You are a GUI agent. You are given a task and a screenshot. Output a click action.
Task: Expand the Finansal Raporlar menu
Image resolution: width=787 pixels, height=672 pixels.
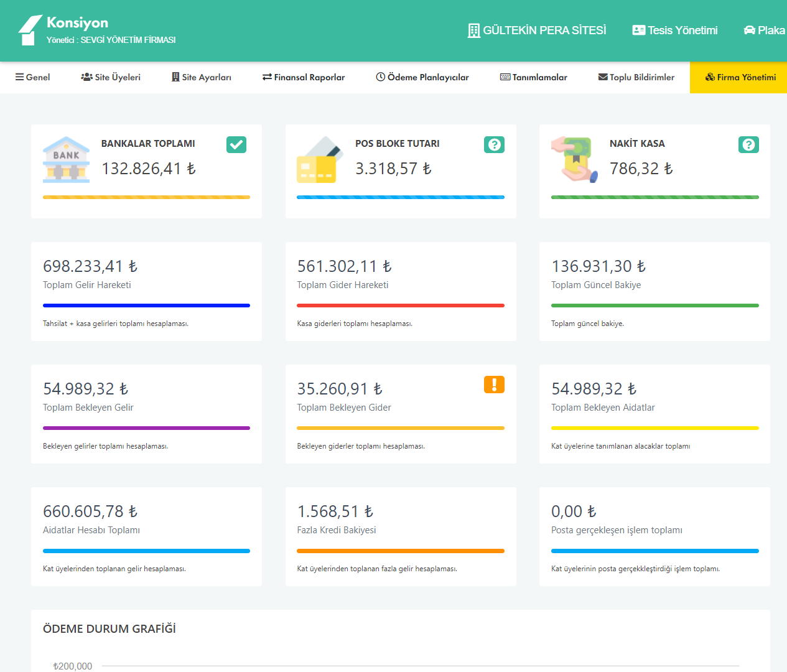pyautogui.click(x=304, y=77)
